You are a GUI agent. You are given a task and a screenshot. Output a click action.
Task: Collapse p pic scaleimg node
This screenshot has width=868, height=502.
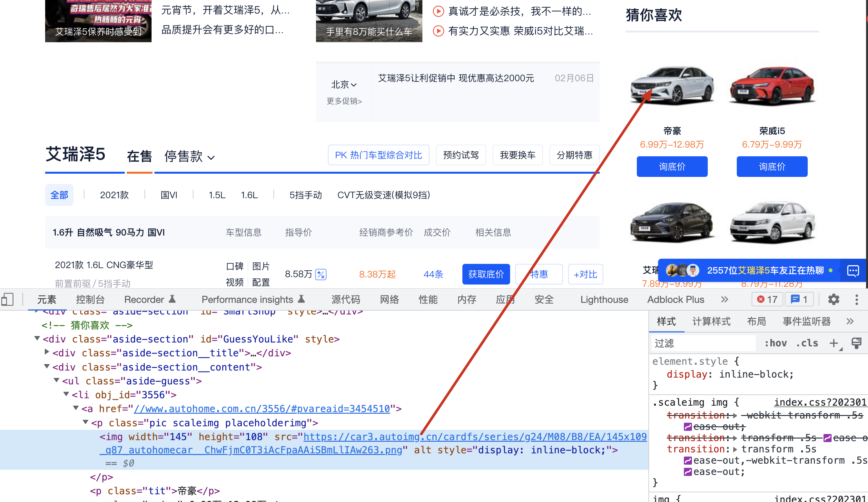(86, 422)
